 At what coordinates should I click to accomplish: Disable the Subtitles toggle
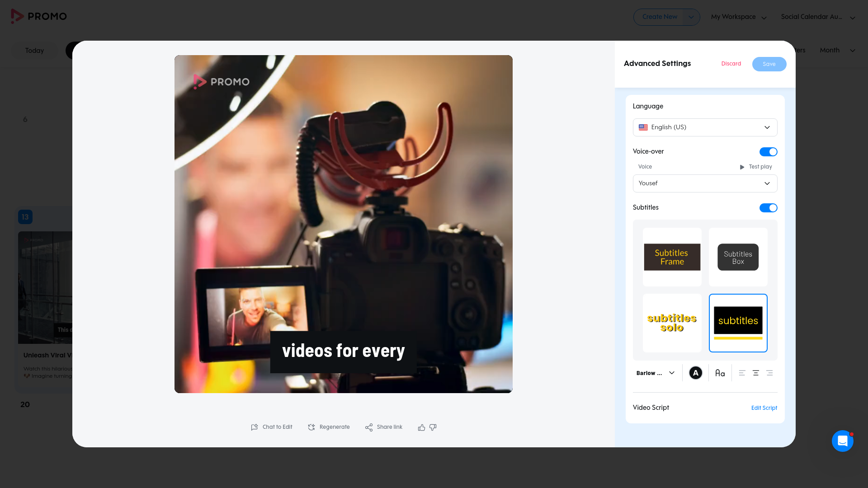point(768,208)
